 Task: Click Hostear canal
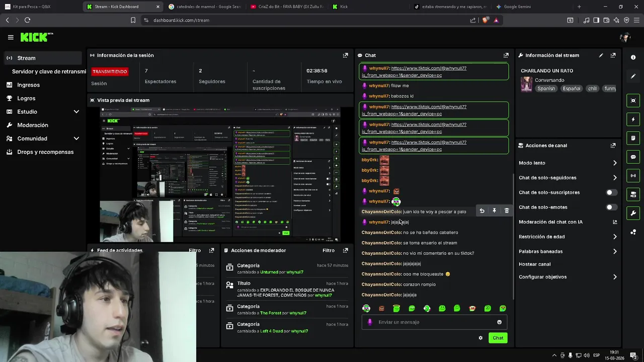(534, 264)
